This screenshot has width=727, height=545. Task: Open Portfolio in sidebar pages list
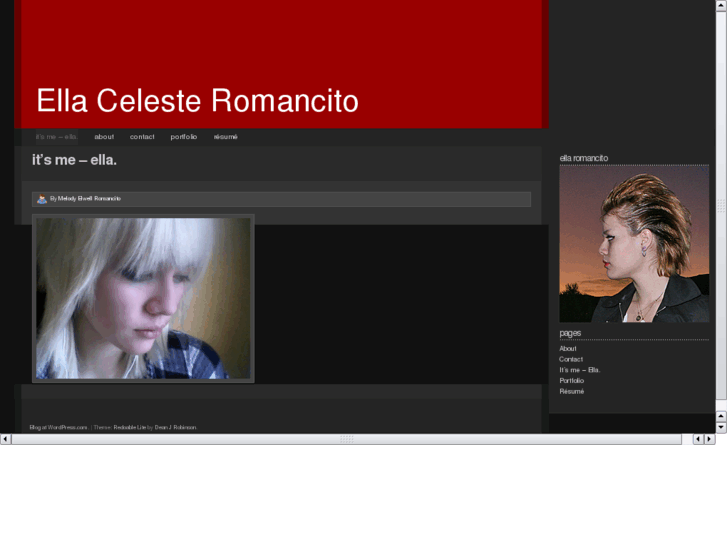coord(571,380)
